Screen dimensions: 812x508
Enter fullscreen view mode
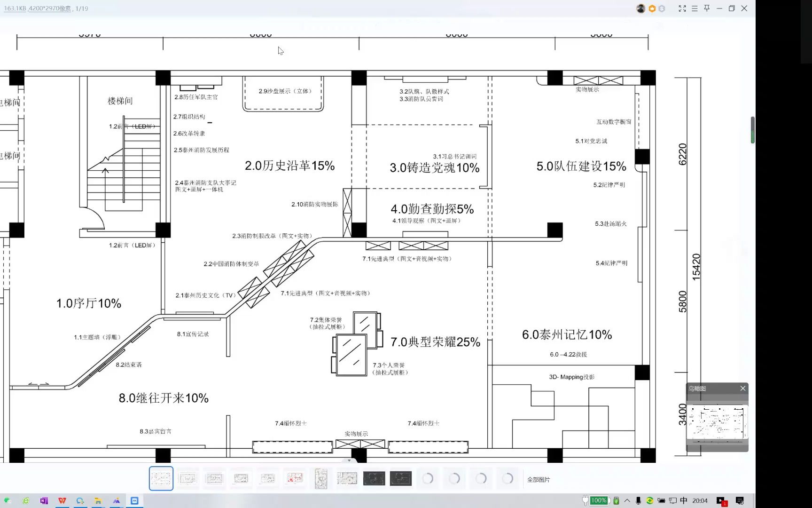tap(682, 8)
